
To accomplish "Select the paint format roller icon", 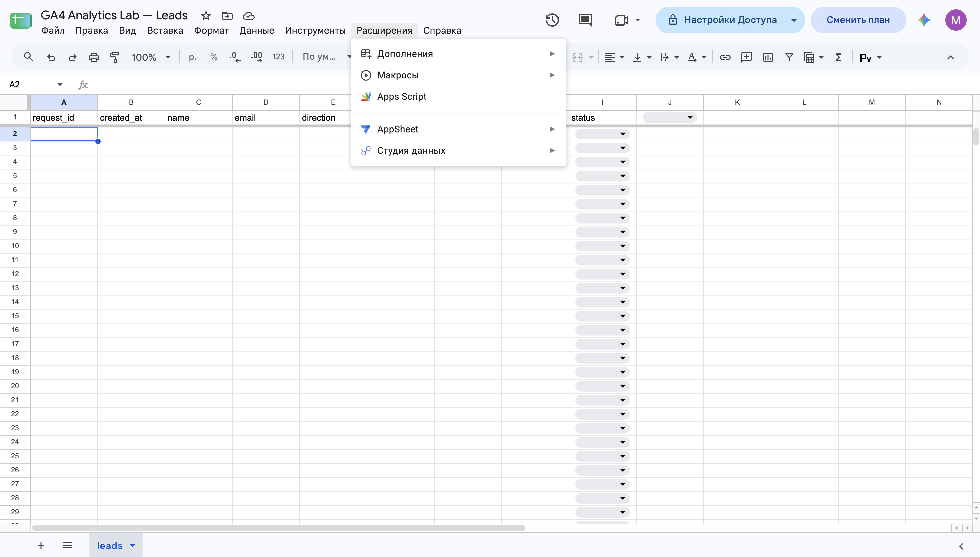I will (115, 57).
